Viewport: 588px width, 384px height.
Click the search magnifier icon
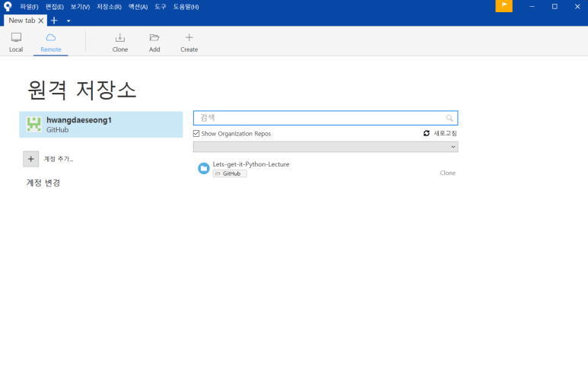450,118
